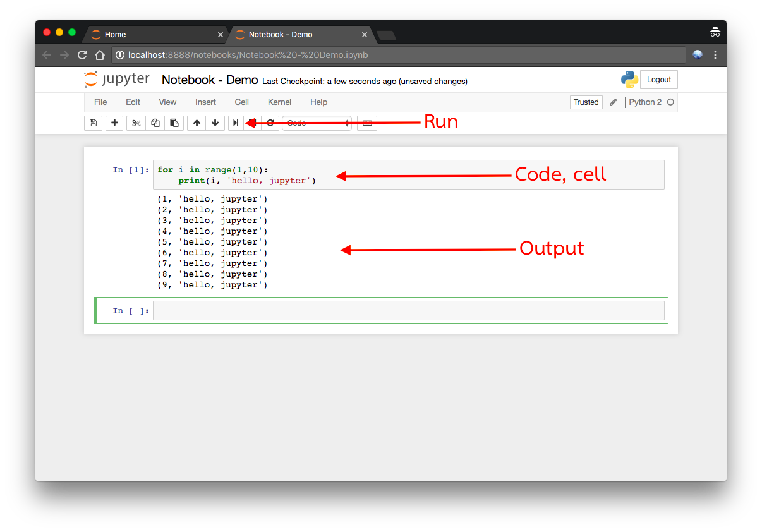Image resolution: width=762 pixels, height=532 pixels.
Task: Open the File menu
Action: pyautogui.click(x=100, y=102)
